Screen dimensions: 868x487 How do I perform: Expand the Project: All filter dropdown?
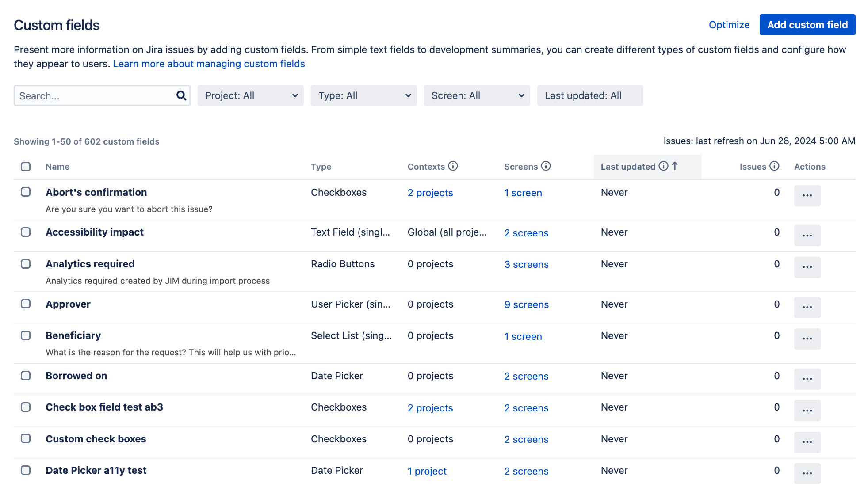pyautogui.click(x=250, y=95)
